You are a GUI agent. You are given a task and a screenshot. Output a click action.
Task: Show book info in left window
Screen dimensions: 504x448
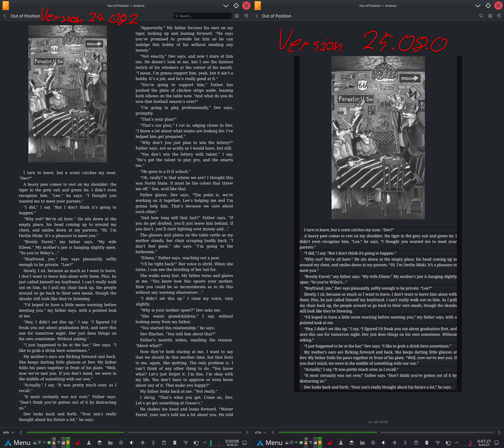(237, 16)
